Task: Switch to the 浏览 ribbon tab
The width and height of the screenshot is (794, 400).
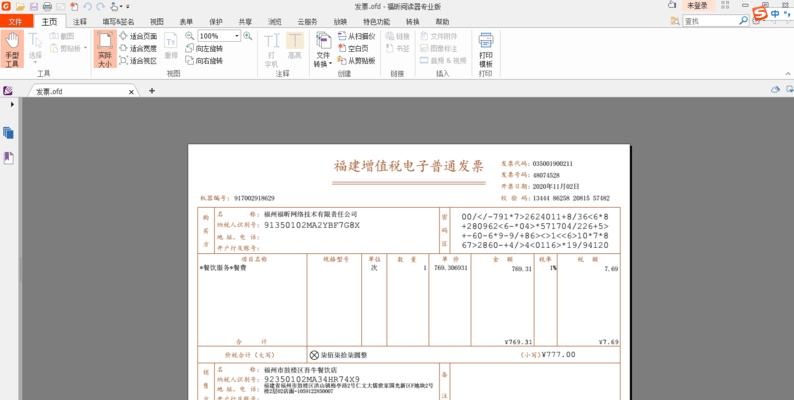Action: [274, 22]
